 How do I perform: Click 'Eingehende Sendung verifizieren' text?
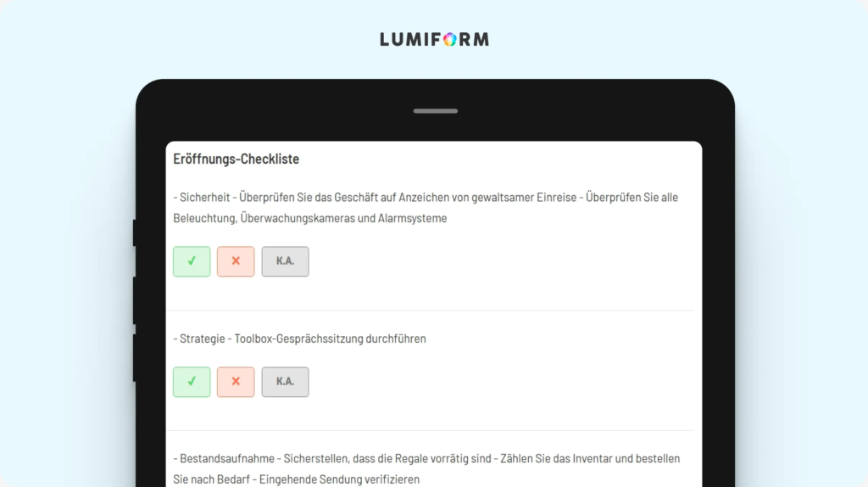click(x=339, y=479)
